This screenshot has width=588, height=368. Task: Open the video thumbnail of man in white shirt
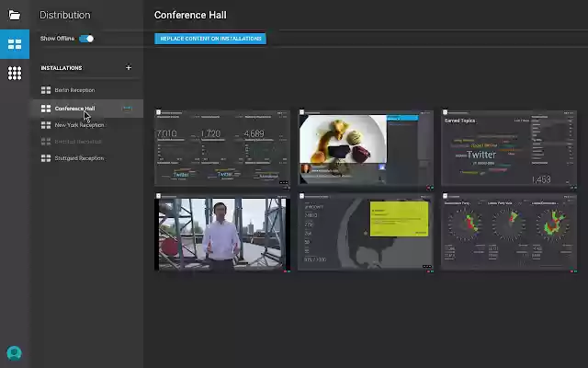[x=222, y=232]
